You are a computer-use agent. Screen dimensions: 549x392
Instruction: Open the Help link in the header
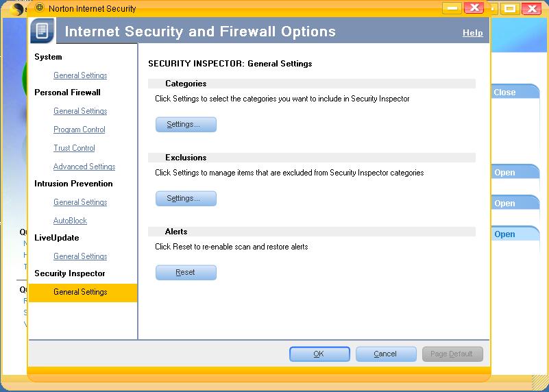[x=473, y=33]
